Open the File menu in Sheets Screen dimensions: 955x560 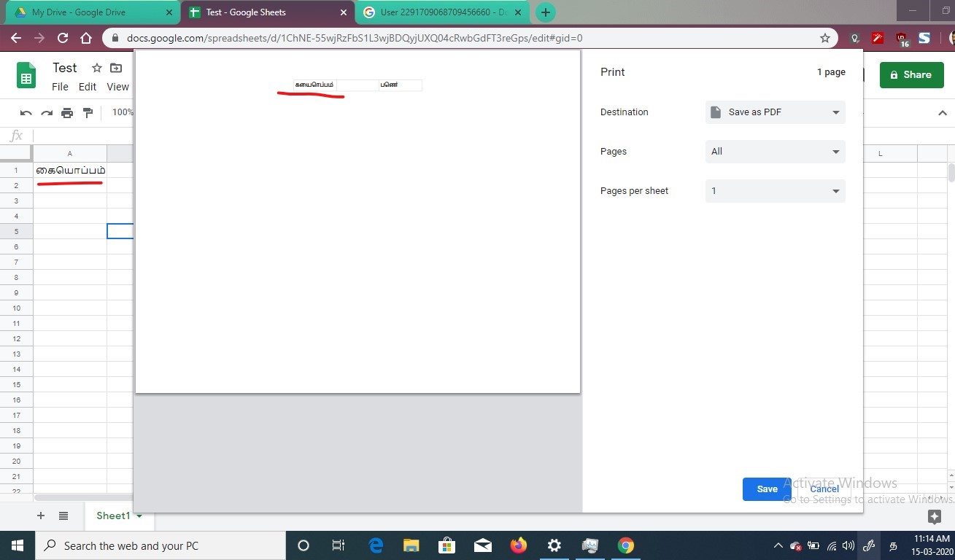point(60,87)
